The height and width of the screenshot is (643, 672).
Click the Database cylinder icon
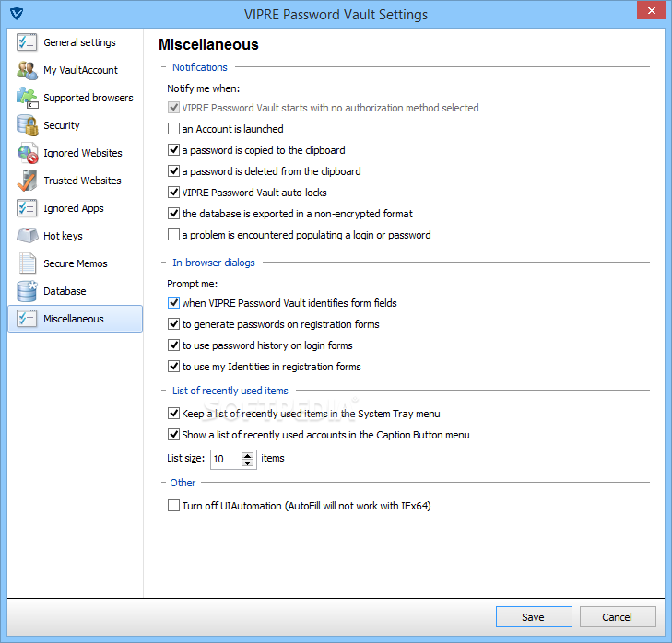point(27,291)
